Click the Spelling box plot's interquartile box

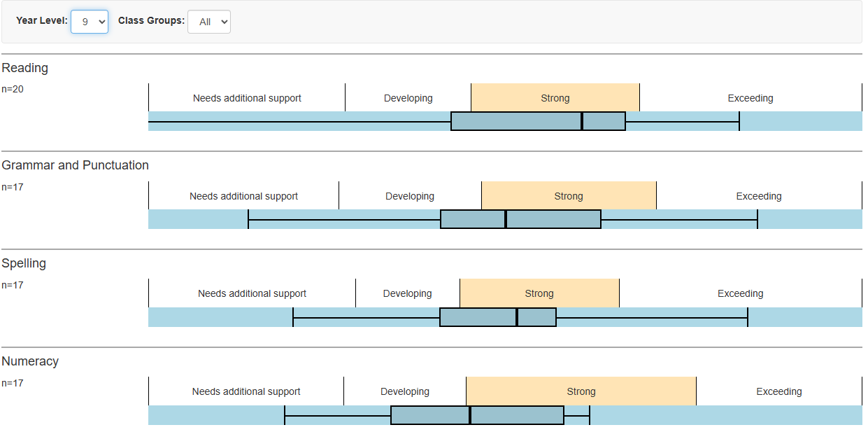(498, 317)
